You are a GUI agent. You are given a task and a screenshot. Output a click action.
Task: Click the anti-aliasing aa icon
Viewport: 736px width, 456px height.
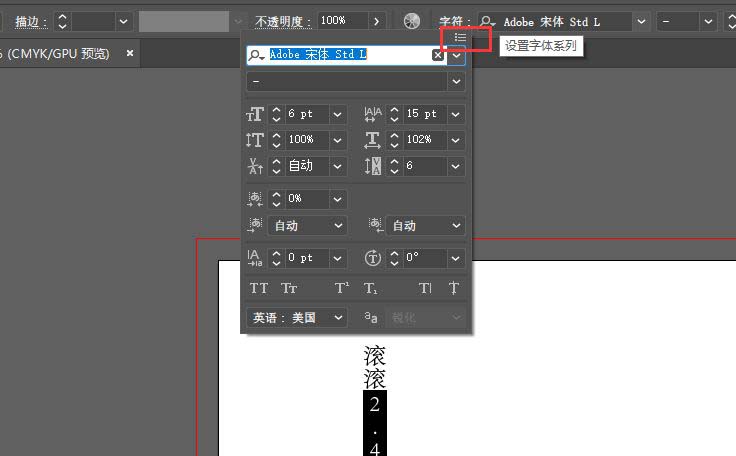coord(371,318)
